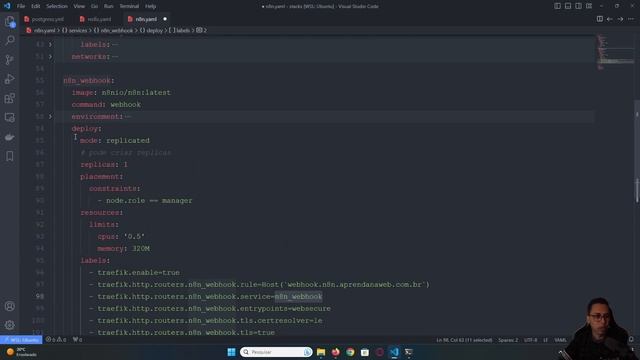Expand the folded labels block at line 43

[x=50, y=44]
